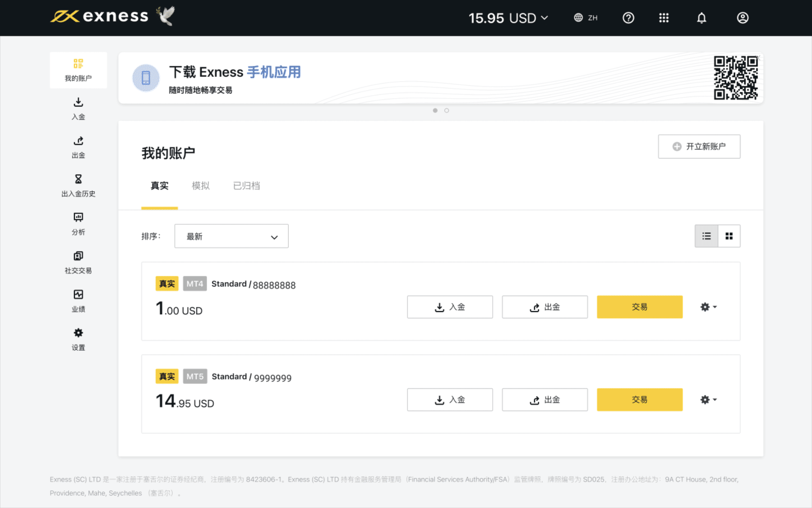812x508 pixels.
Task: Open the 排序 最新 sort dropdown
Action: click(231, 236)
